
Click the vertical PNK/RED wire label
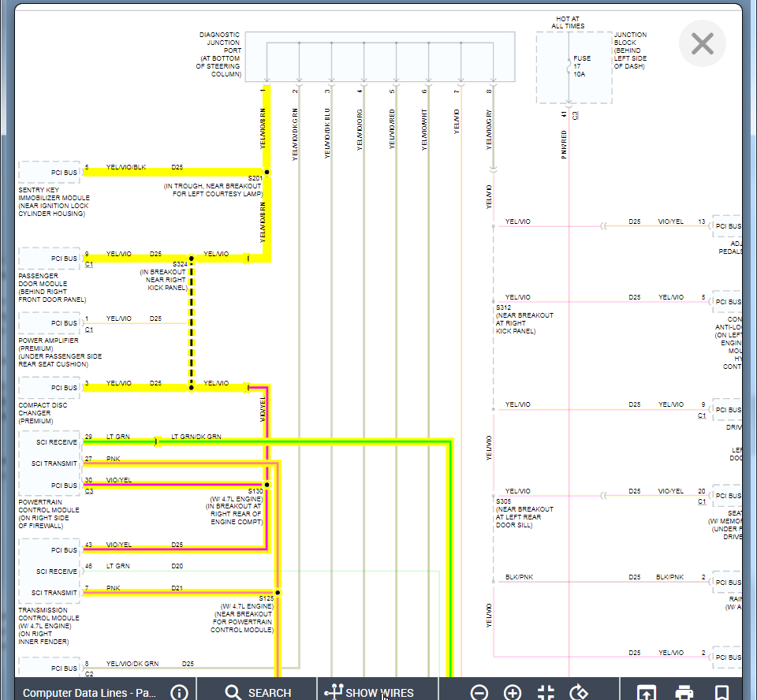click(564, 144)
